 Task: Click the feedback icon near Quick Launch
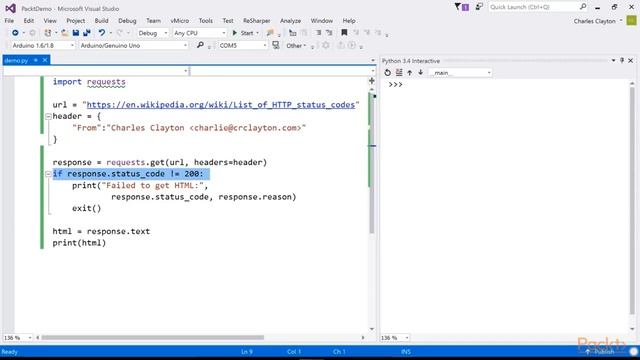click(479, 7)
